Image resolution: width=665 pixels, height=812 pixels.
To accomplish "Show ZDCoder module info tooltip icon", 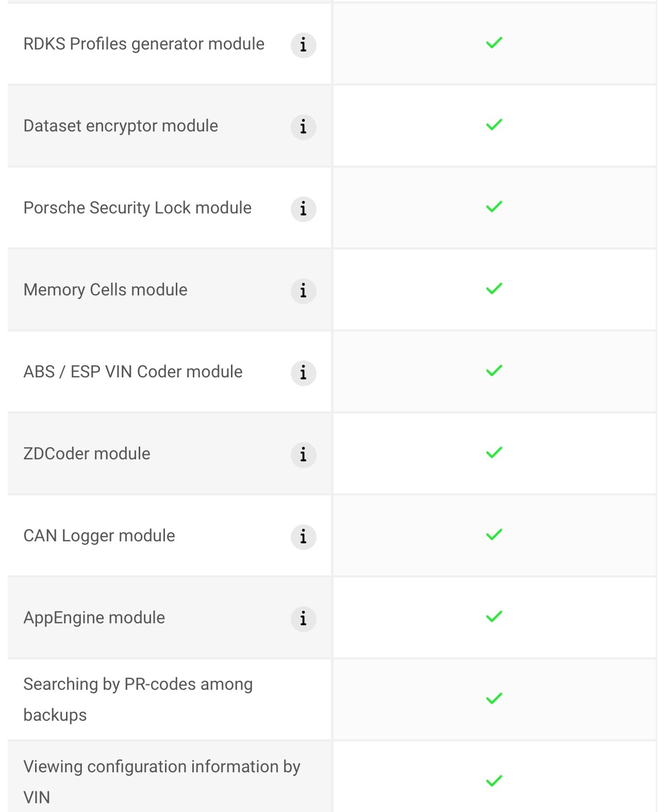I will click(303, 455).
